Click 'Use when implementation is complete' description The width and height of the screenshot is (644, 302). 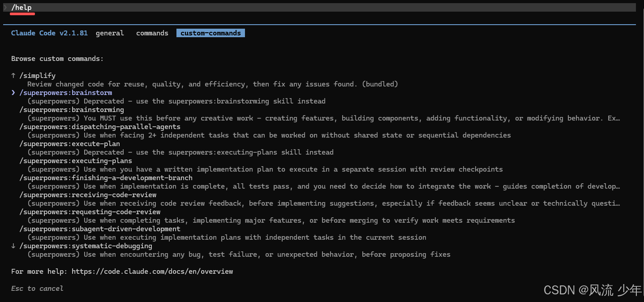(x=324, y=186)
